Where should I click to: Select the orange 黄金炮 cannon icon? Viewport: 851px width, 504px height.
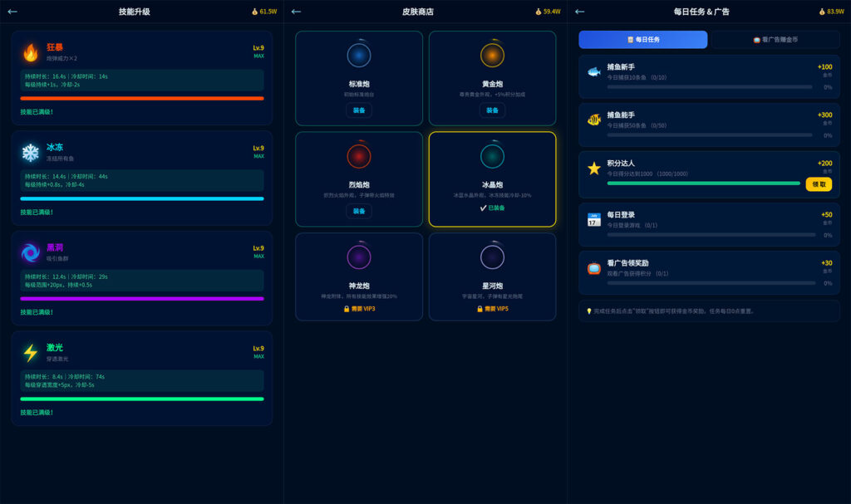(x=492, y=56)
